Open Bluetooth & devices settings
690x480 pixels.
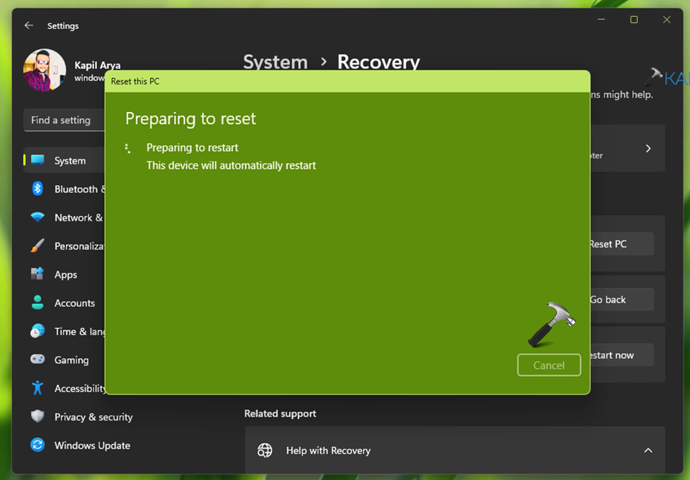[x=65, y=189]
